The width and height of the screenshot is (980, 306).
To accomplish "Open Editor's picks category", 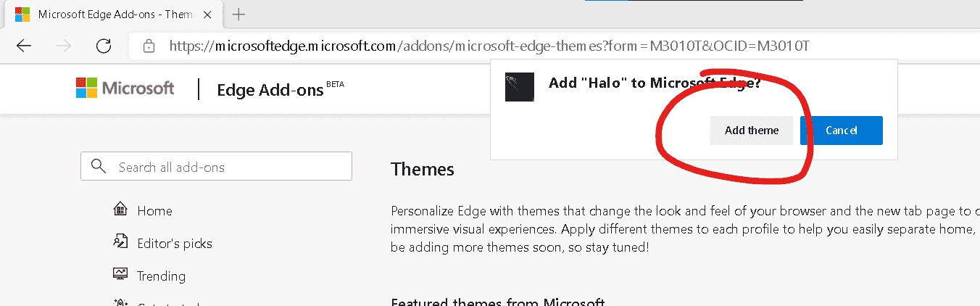I will point(175,244).
